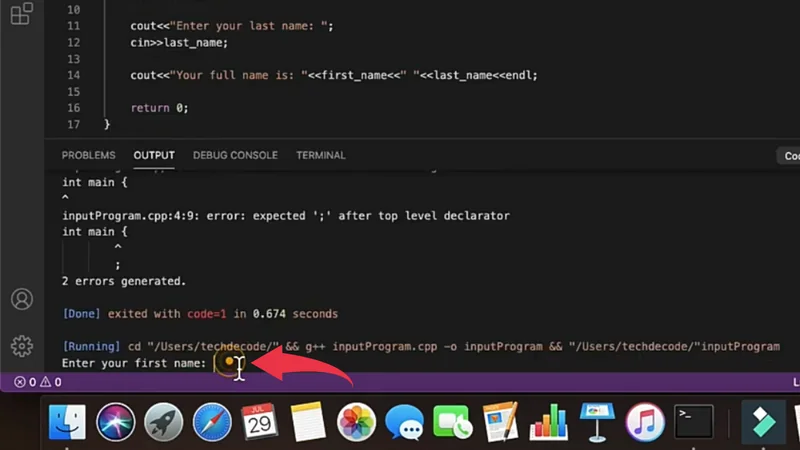Place cursor on the 'return 0;' line
800x450 pixels.
[160, 108]
